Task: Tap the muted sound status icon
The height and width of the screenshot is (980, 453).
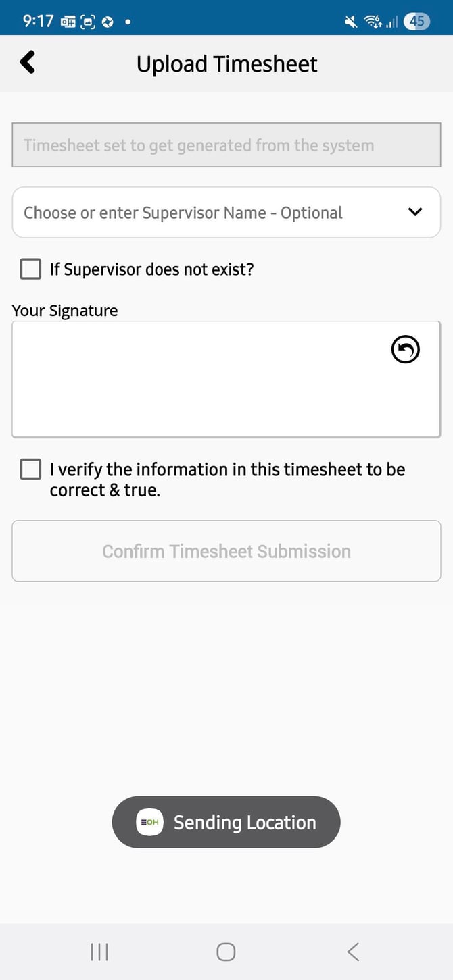Action: click(x=351, y=22)
